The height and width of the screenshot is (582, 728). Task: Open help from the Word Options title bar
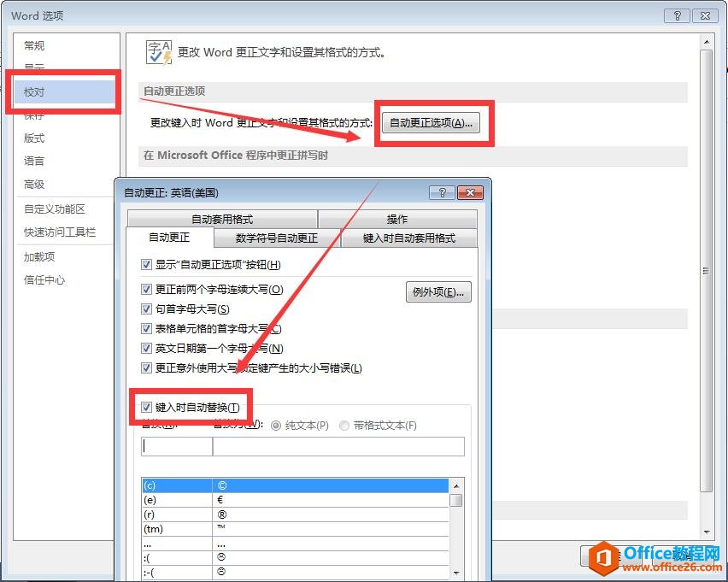click(677, 15)
